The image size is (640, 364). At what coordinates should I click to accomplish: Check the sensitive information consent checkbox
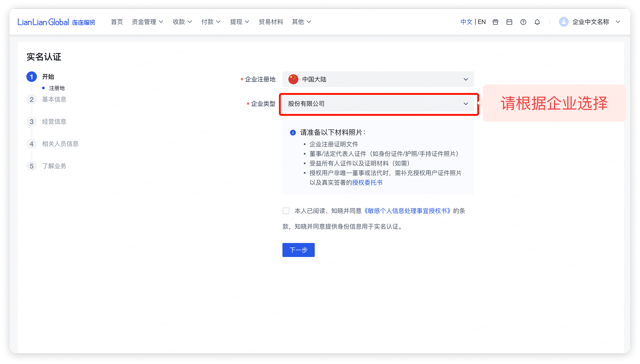(286, 211)
